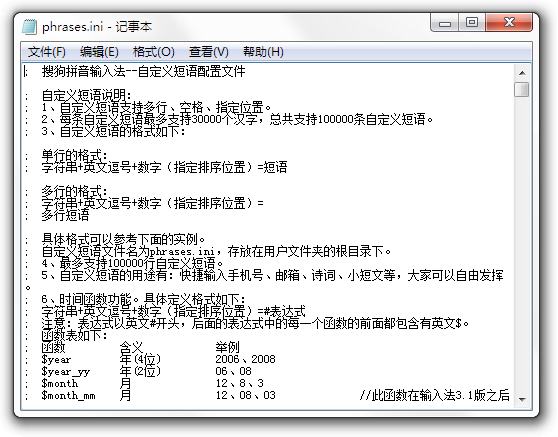Click the scroll down arrow
The image size is (558, 437).
point(522,399)
